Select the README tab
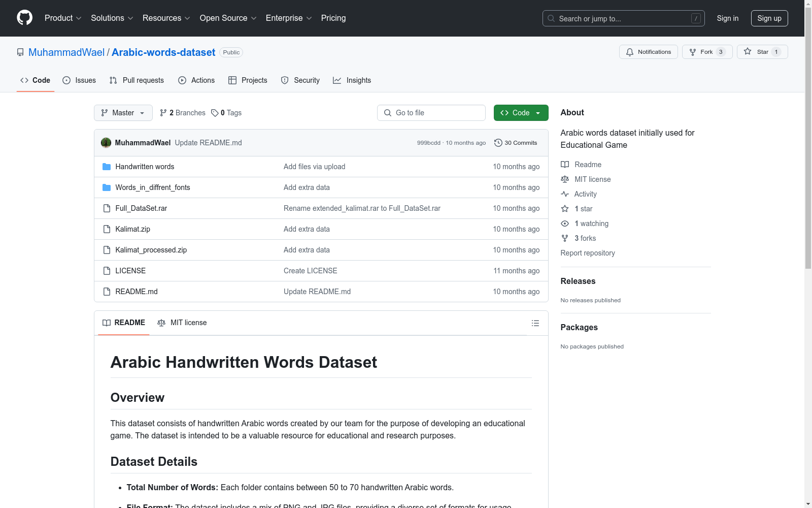The height and width of the screenshot is (508, 812). tap(124, 323)
